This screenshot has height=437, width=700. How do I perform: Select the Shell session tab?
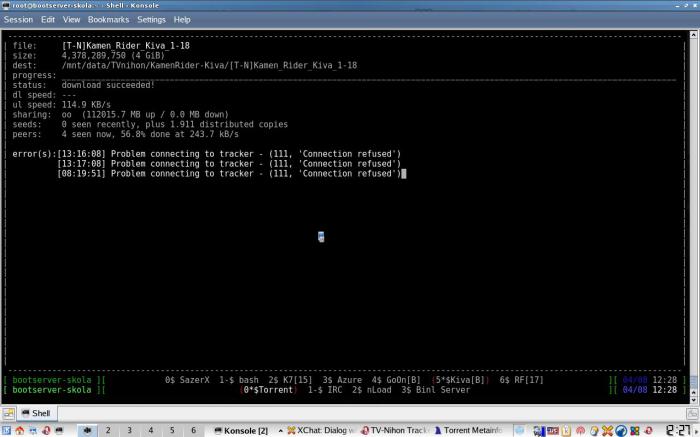[36, 413]
